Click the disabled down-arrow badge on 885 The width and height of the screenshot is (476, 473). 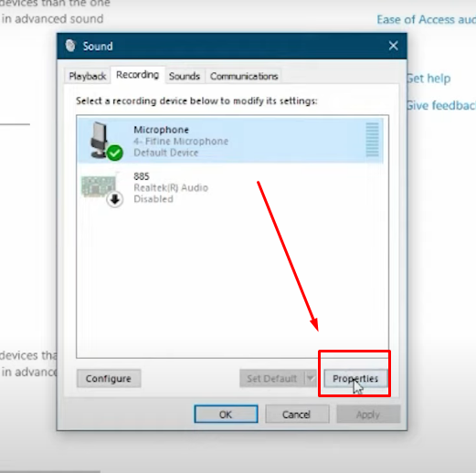(115, 200)
